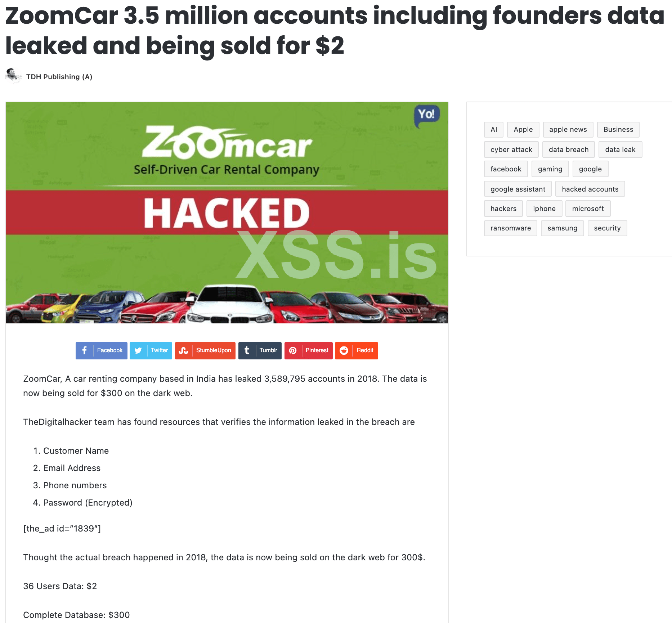Select the 'data breach' tag
Image resolution: width=672 pixels, height=623 pixels.
[568, 149]
